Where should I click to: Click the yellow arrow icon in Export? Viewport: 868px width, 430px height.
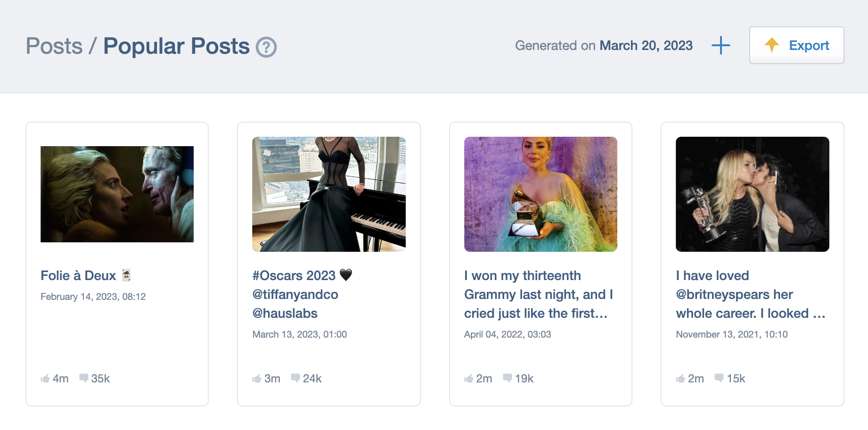pyautogui.click(x=771, y=45)
